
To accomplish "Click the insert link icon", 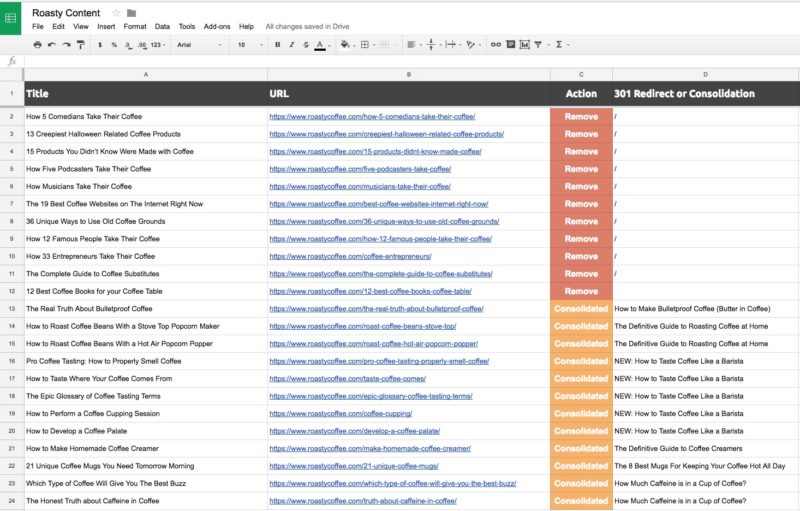I will pyautogui.click(x=496, y=45).
